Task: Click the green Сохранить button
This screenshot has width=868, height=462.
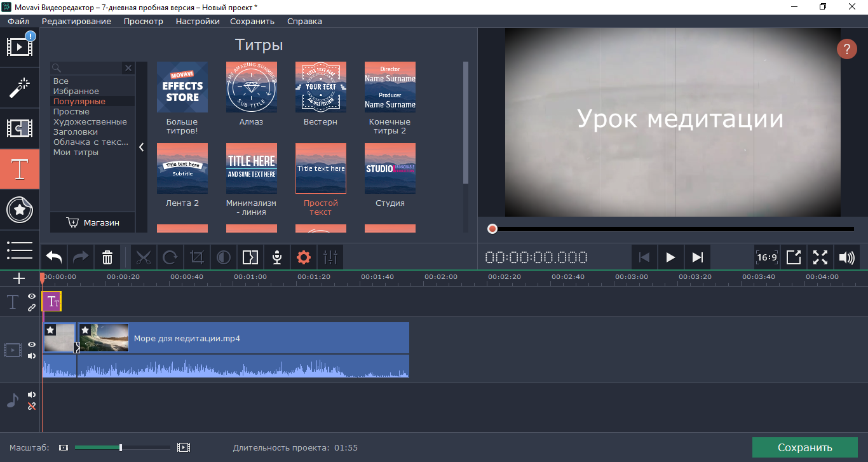Action: tap(804, 447)
